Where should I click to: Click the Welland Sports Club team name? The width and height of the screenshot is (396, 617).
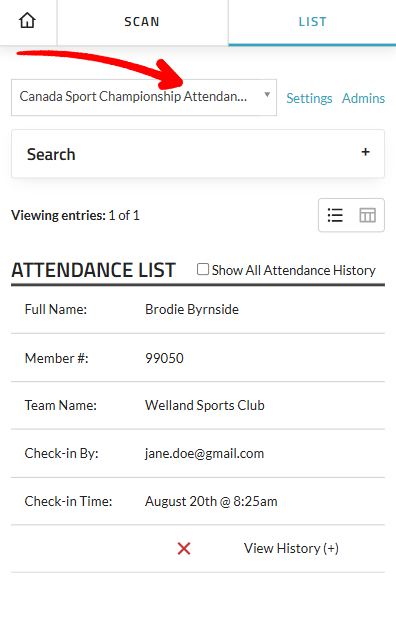point(205,405)
